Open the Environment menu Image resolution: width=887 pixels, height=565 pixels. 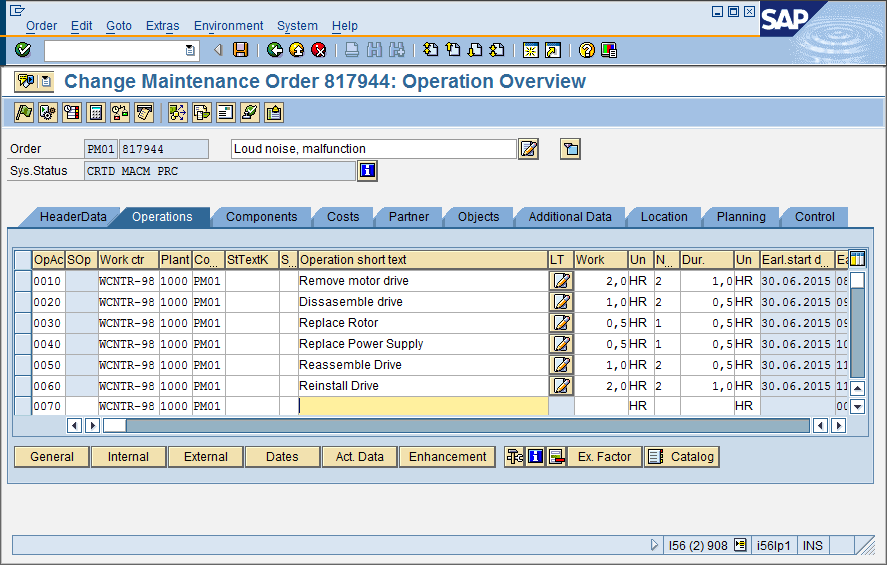229,26
